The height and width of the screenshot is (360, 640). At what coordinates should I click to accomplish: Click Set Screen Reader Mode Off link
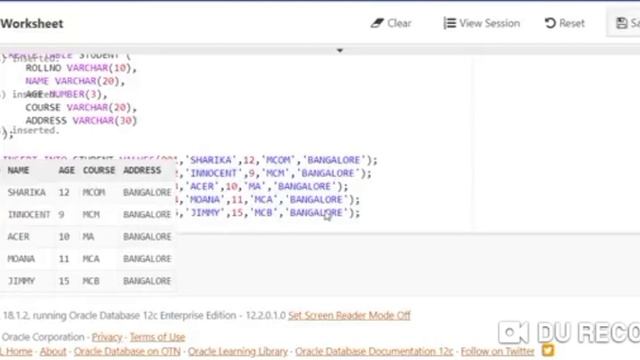(x=349, y=315)
